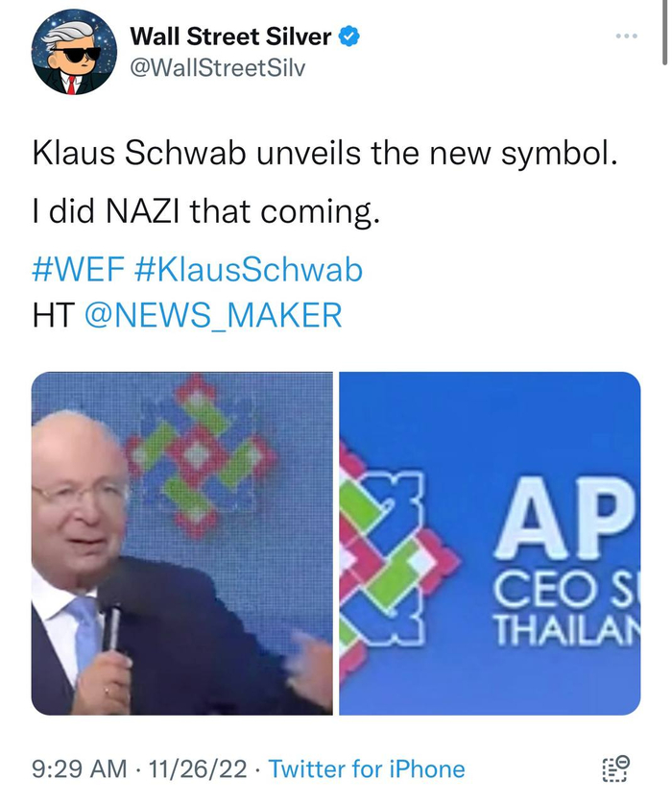Open the Wall Street Silver display name
The height and width of the screenshot is (804, 672).
pos(230,37)
